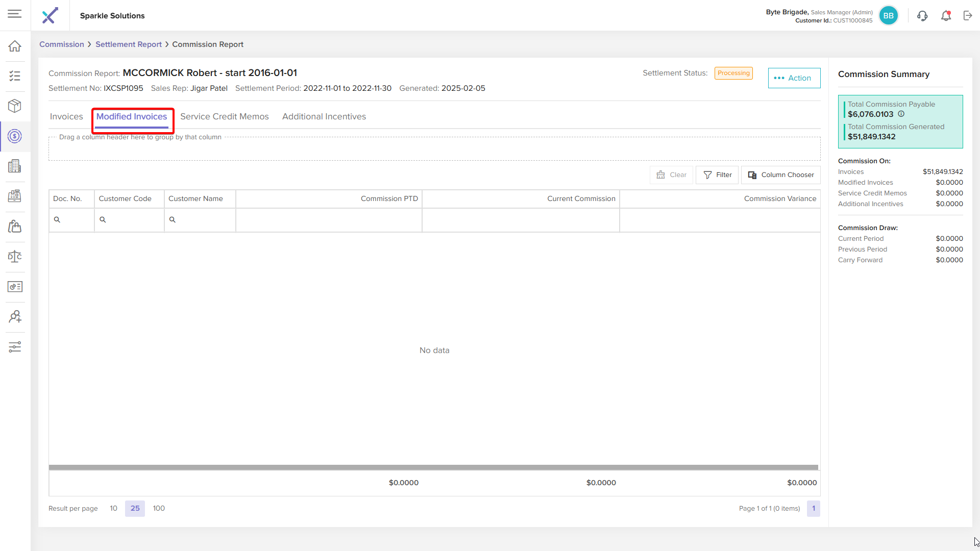The image size is (980, 551).
Task: Select 10 results per page
Action: 113,509
